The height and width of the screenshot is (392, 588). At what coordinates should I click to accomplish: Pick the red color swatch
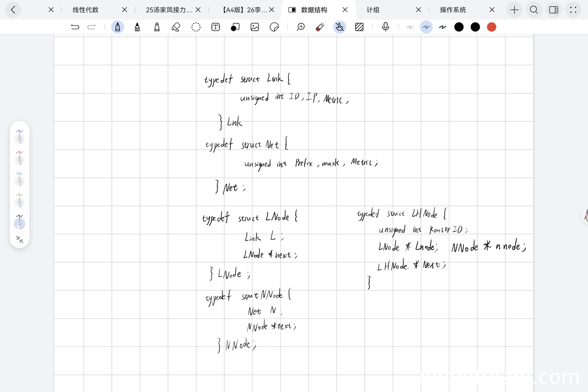tap(491, 27)
